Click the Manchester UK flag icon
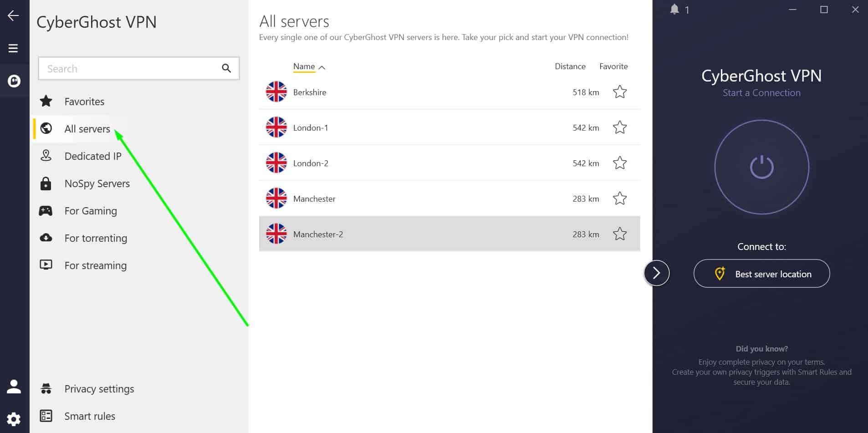This screenshot has height=433, width=868. coord(276,199)
